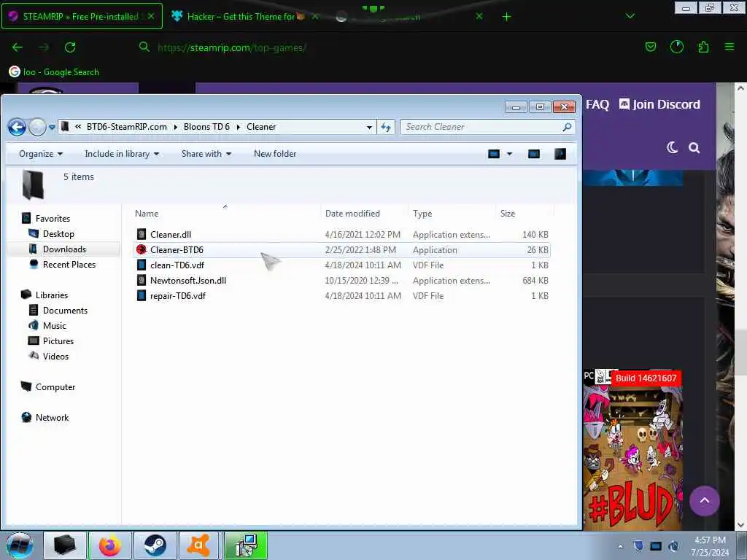
Task: Expand the view options dropdown arrow
Action: tap(509, 154)
